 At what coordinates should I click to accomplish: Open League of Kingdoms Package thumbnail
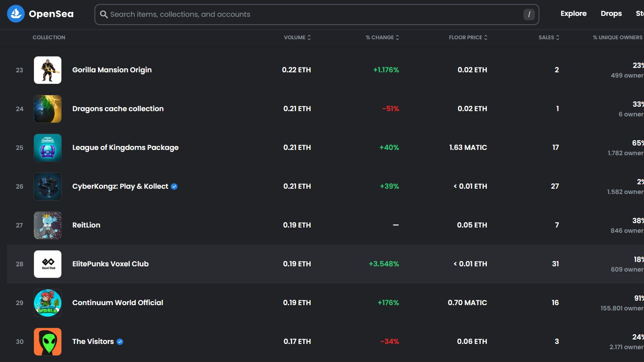(x=48, y=148)
